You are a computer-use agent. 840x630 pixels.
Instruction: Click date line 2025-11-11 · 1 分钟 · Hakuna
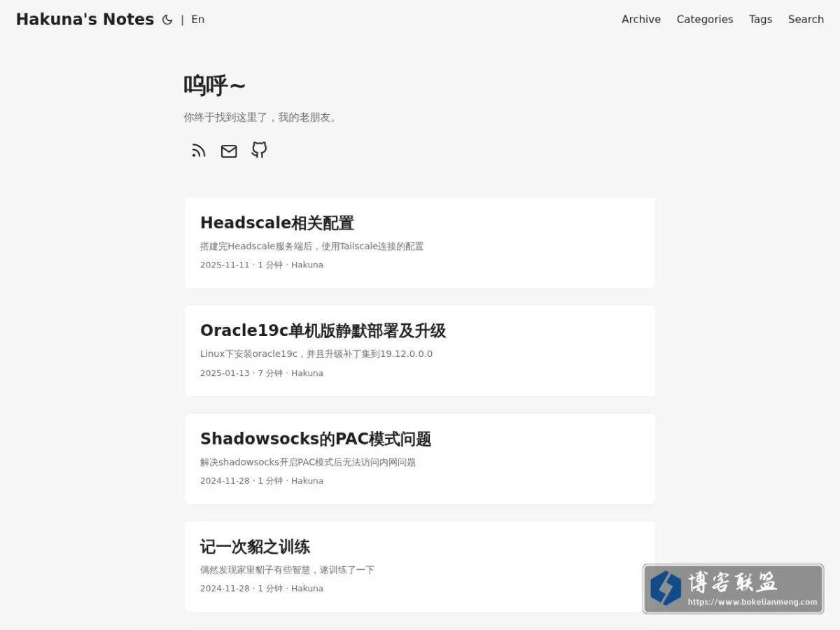pos(262,265)
